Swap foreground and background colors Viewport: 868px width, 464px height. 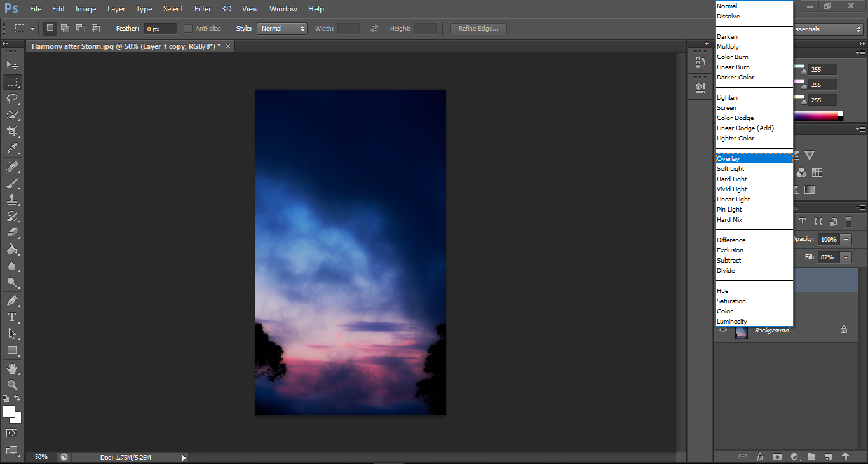pyautogui.click(x=18, y=399)
